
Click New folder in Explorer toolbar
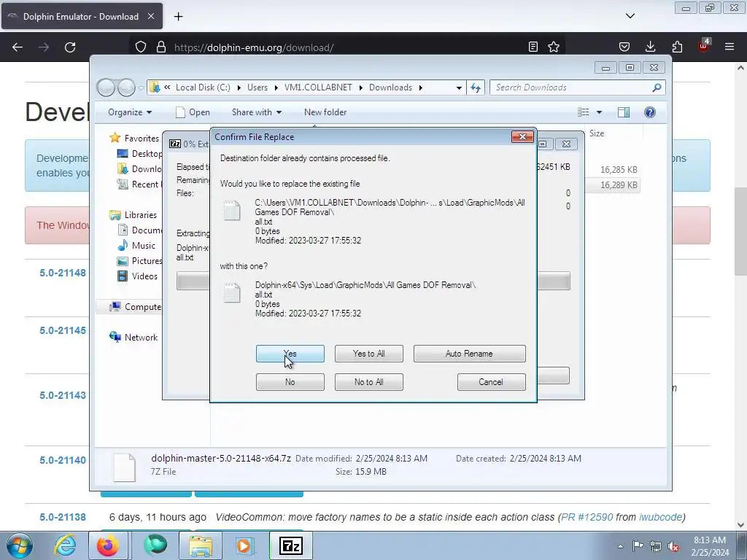(x=325, y=112)
